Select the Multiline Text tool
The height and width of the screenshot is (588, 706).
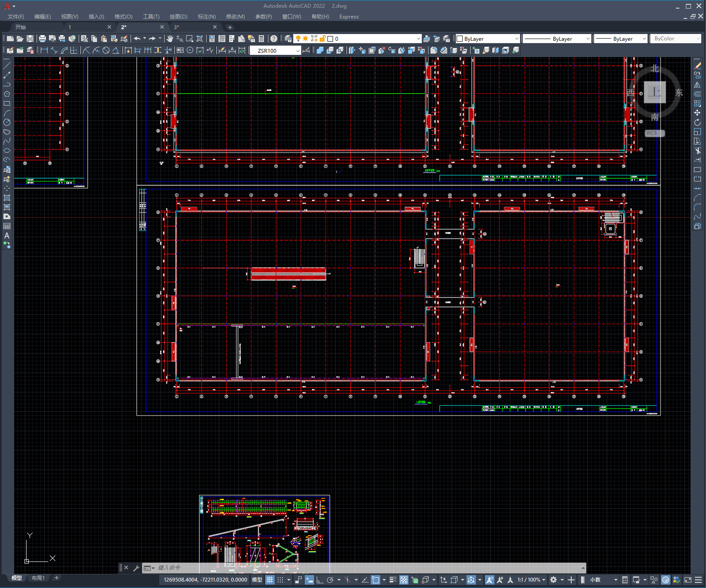(7, 235)
